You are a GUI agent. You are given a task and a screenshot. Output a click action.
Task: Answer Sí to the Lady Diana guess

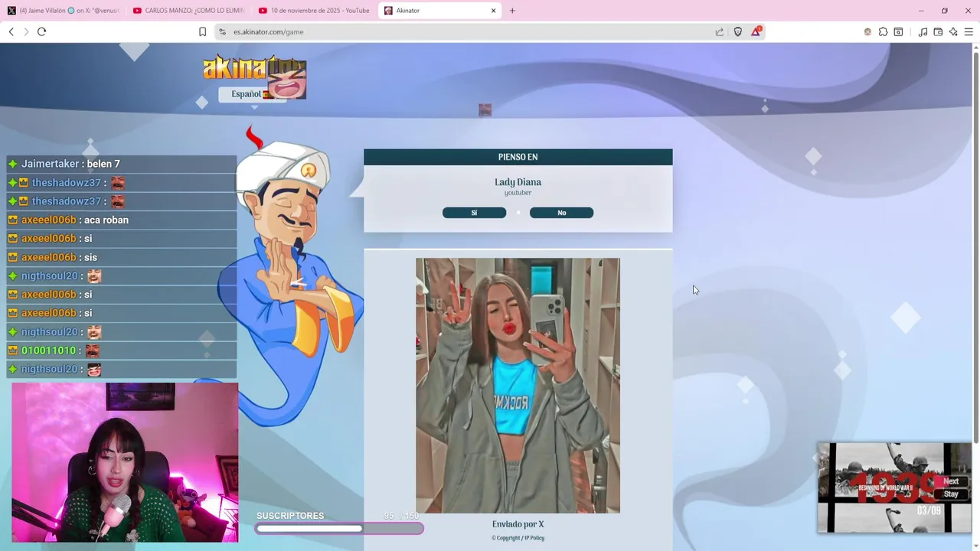click(474, 213)
